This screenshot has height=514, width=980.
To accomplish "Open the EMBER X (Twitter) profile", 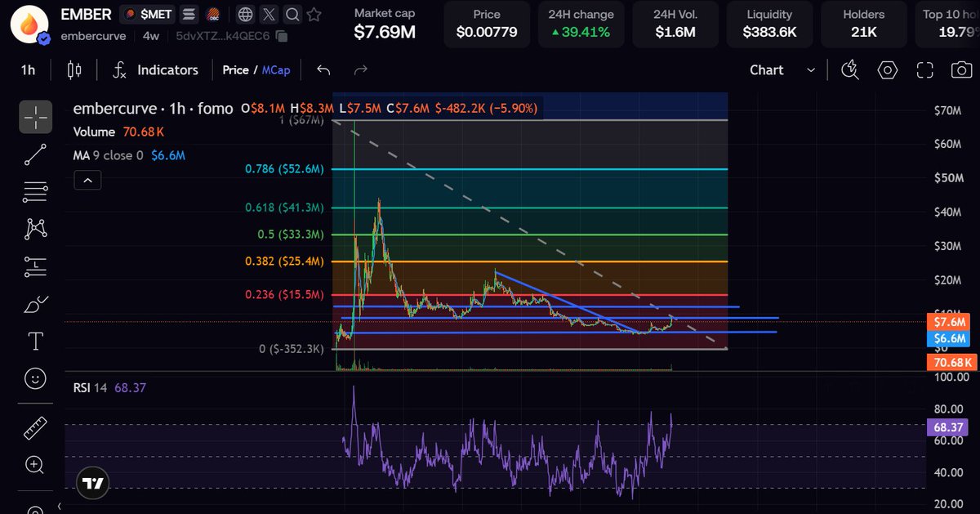I will pyautogui.click(x=269, y=14).
